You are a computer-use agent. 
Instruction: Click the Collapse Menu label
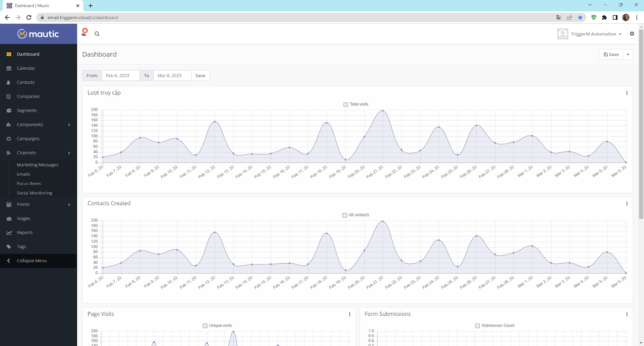pyautogui.click(x=32, y=261)
